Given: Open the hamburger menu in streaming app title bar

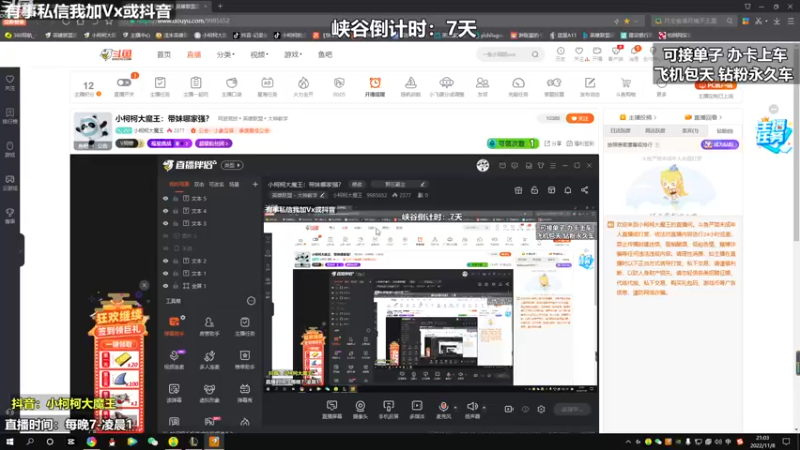Looking at the screenshot, I should (553, 165).
